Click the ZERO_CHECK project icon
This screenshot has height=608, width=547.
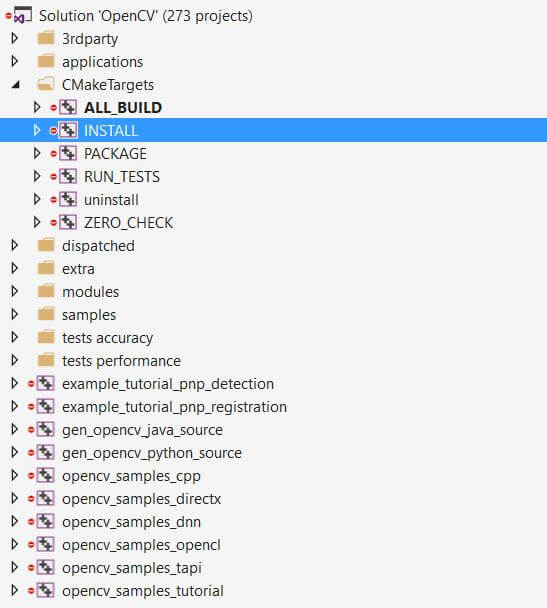(68, 223)
